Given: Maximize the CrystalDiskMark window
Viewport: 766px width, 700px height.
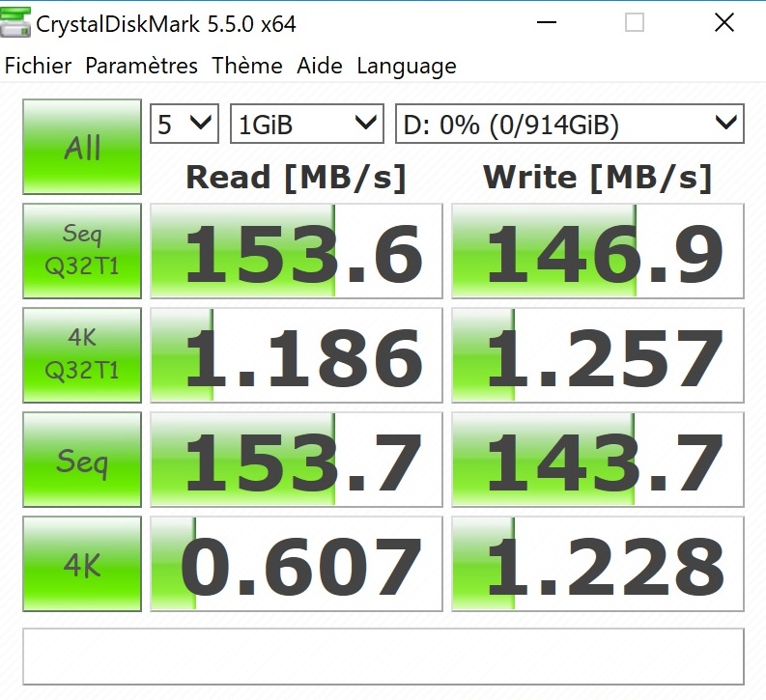Looking at the screenshot, I should 635,23.
